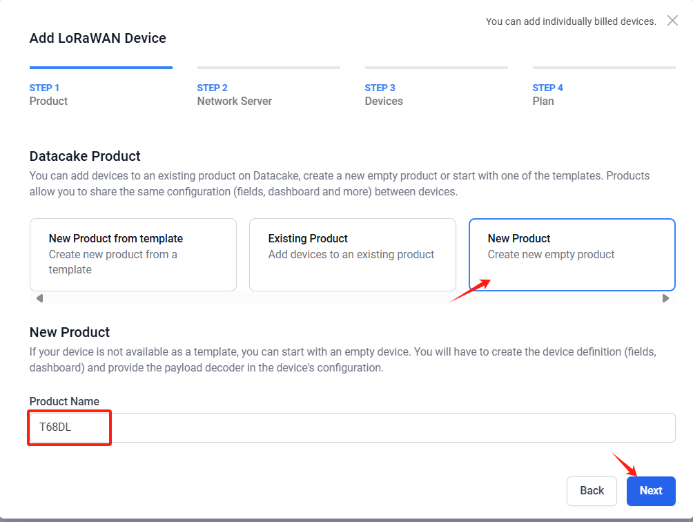Click the Next button

651,491
